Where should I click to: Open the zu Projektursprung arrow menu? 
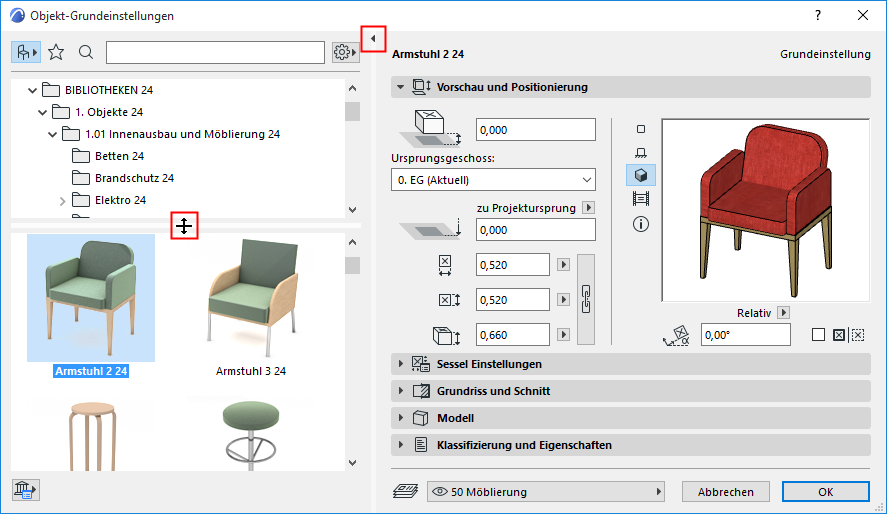[588, 208]
